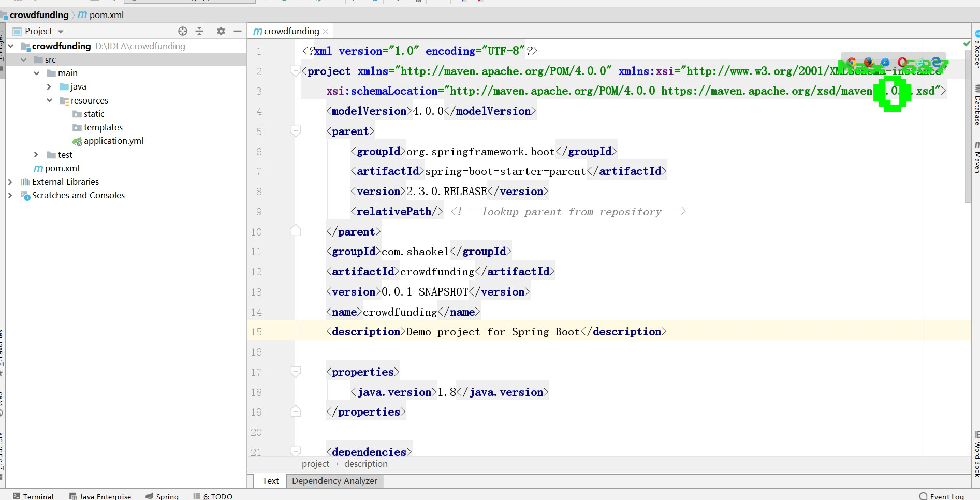Screen dimensions: 980x500
Task: Expand the java folder node
Action: coord(49,86)
